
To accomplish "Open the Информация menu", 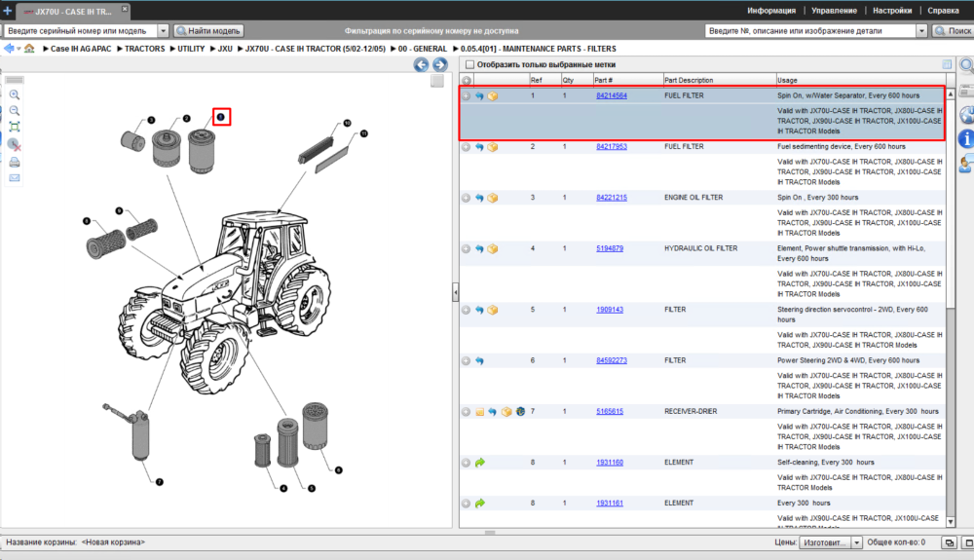I will pos(770,11).
